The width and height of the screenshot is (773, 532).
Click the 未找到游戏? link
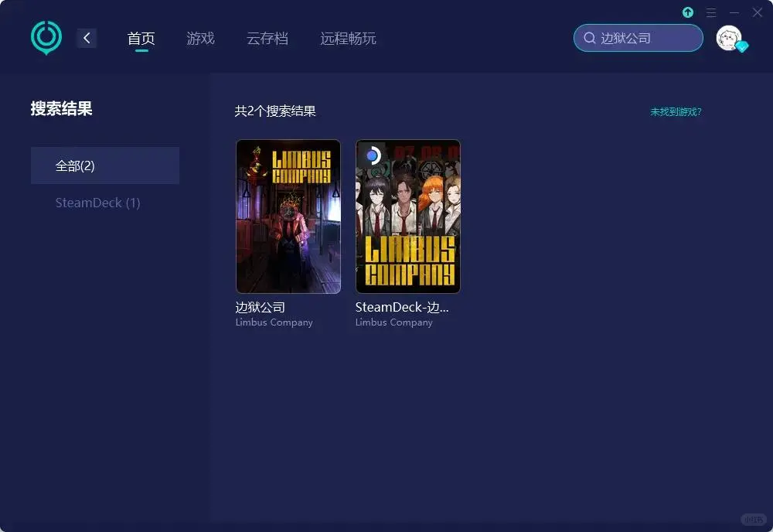click(676, 112)
